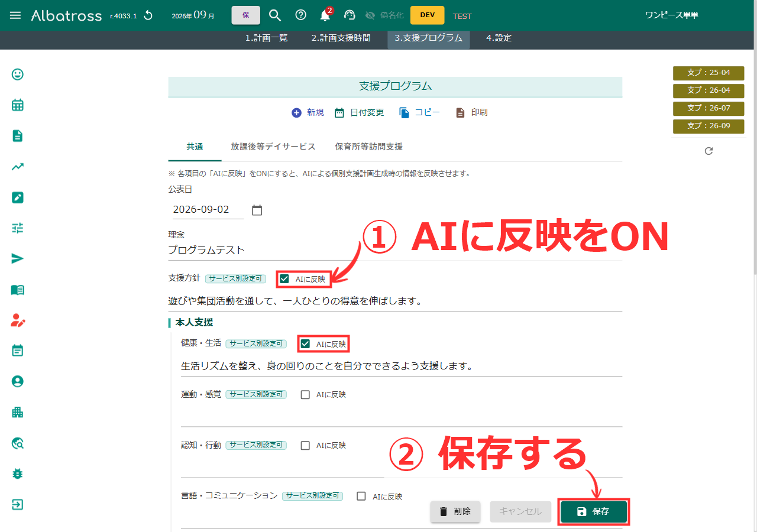Check AIに反映 for 言語・コミュニケーション

point(361,497)
